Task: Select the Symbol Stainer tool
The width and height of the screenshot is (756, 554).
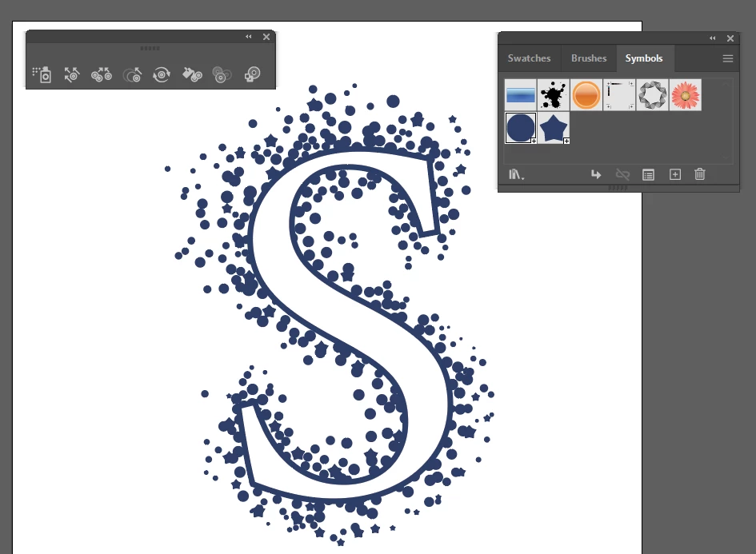Action: pos(192,74)
